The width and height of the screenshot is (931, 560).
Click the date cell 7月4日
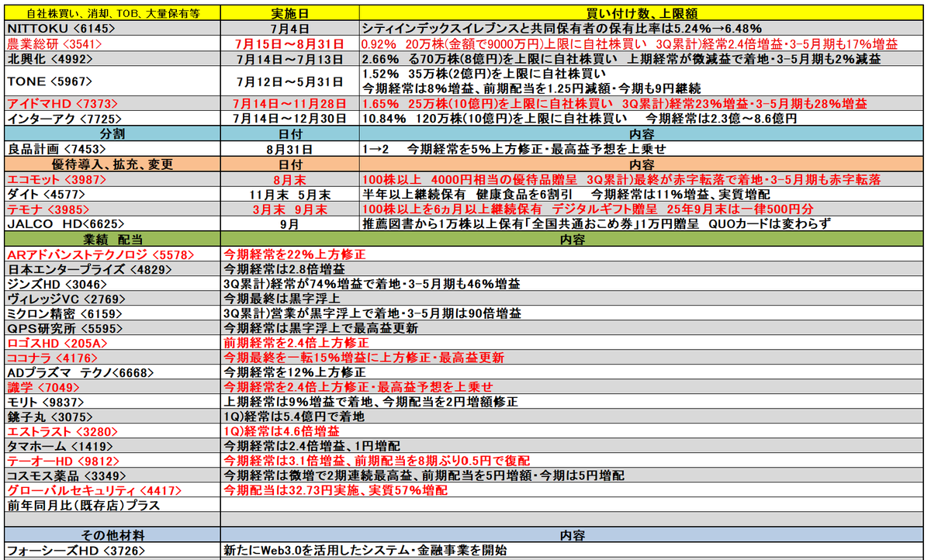tap(290, 28)
